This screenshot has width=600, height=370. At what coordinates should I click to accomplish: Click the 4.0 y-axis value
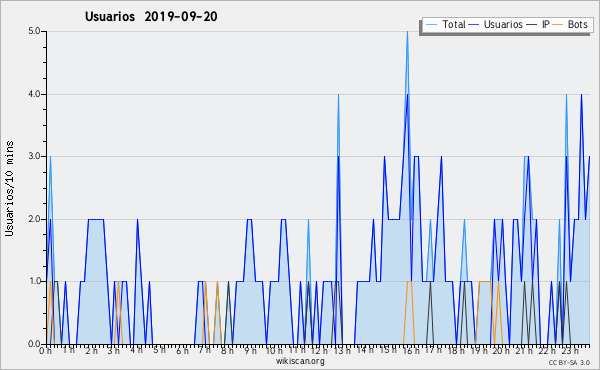34,94
